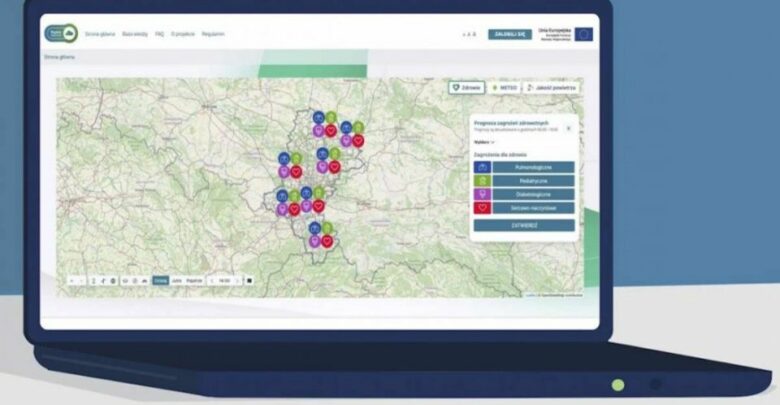Open the O projekcie menu item

tap(183, 34)
